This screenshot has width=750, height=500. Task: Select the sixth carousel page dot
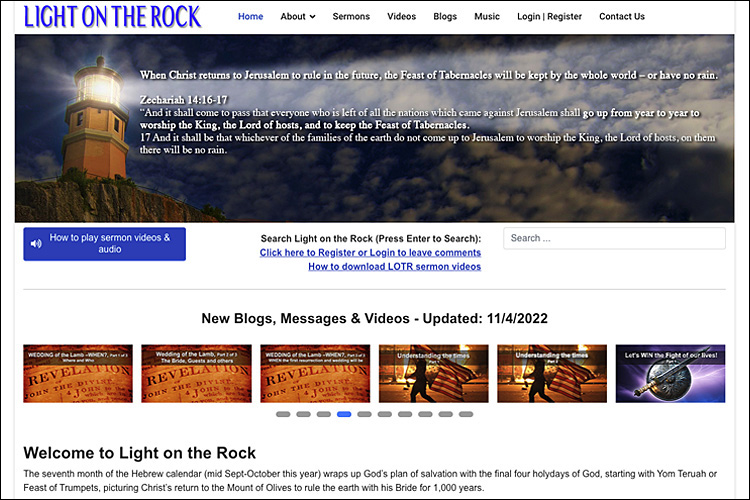point(385,414)
